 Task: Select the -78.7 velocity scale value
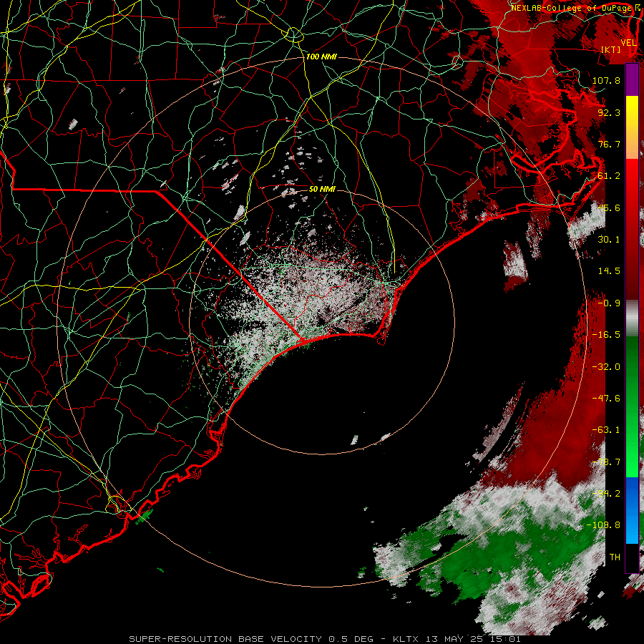pos(606,462)
